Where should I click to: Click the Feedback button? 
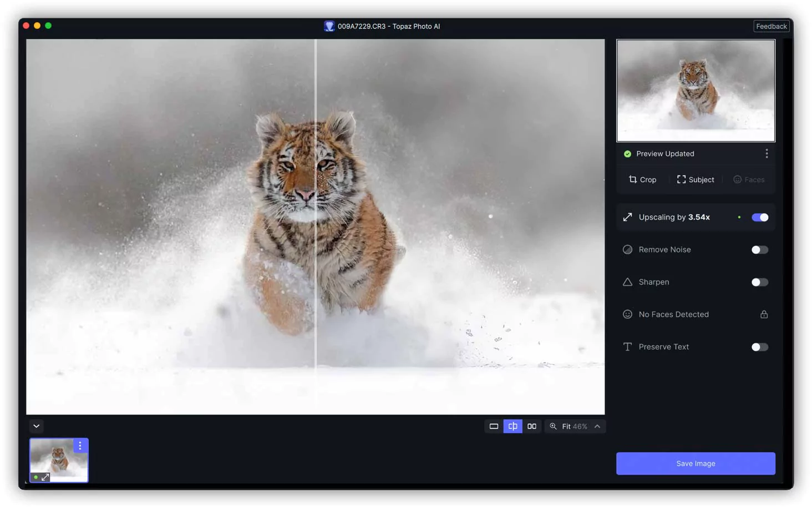click(x=771, y=26)
